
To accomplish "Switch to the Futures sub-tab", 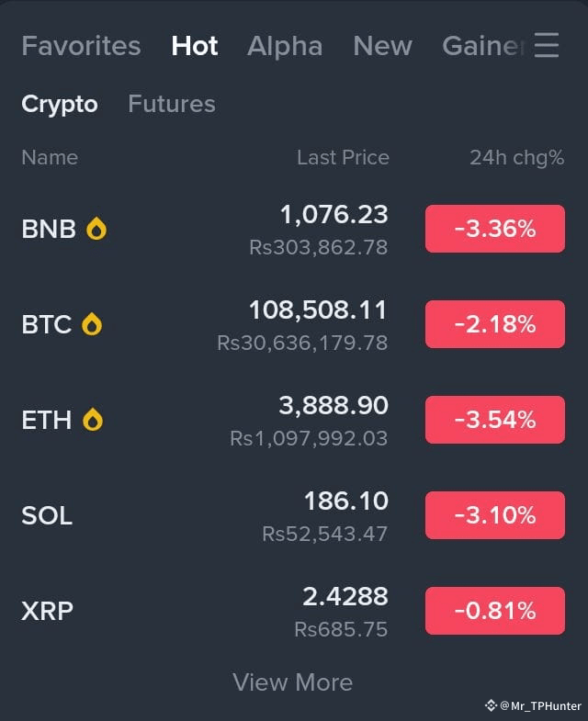I will (x=172, y=104).
